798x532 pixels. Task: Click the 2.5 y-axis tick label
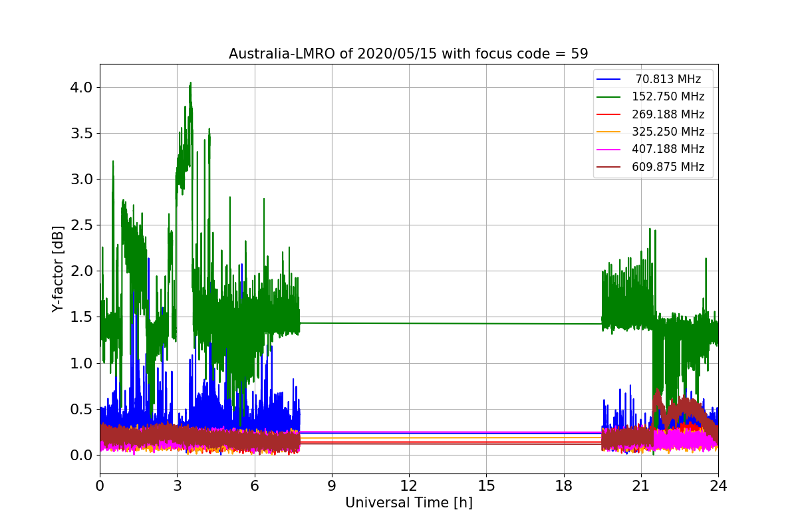click(82, 225)
